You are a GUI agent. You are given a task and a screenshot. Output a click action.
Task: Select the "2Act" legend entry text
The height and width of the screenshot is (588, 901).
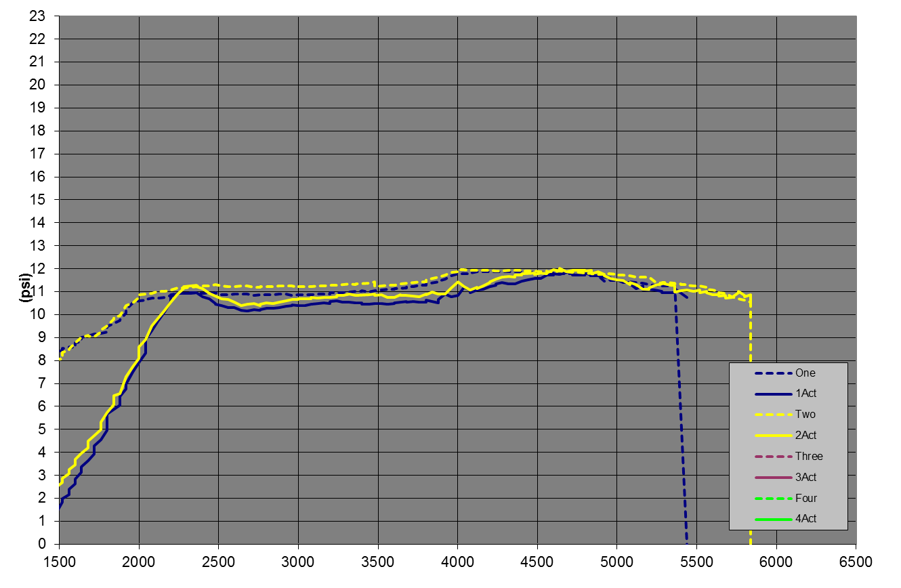click(805, 436)
